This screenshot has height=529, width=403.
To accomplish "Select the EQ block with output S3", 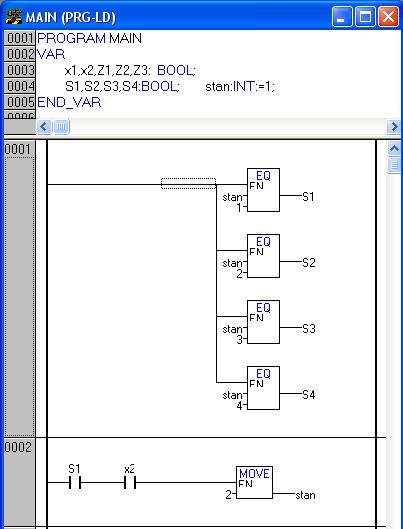I will point(263,322).
